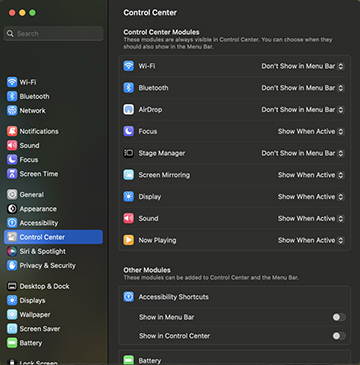Click the sidebar Battery icon
360x365 pixels.
tap(12, 343)
